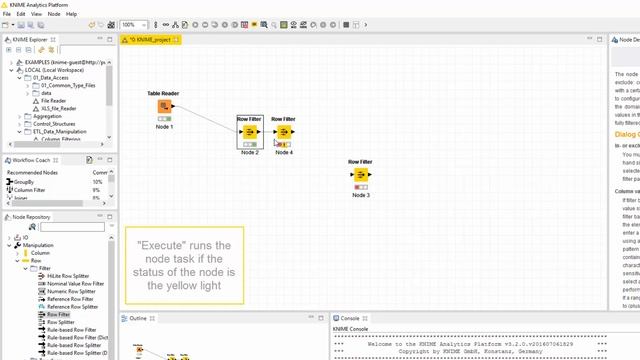Screen dimensions: 640x360
Task: Collapse the Manipulation category
Action: (9, 245)
